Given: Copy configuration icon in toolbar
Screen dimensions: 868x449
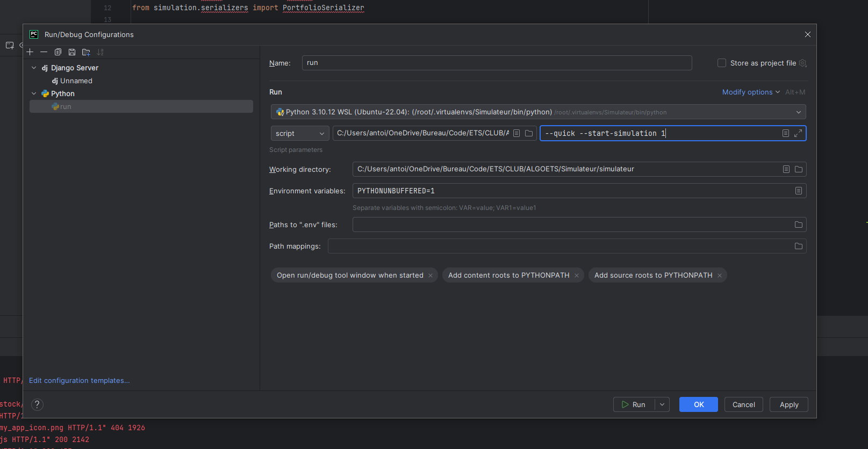Looking at the screenshot, I should [58, 52].
